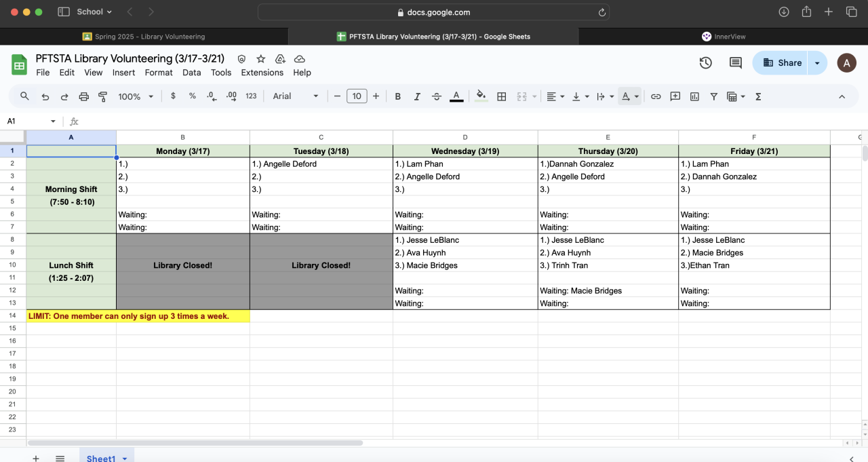Open the Extensions menu
Image resolution: width=868 pixels, height=462 pixels.
(262, 73)
